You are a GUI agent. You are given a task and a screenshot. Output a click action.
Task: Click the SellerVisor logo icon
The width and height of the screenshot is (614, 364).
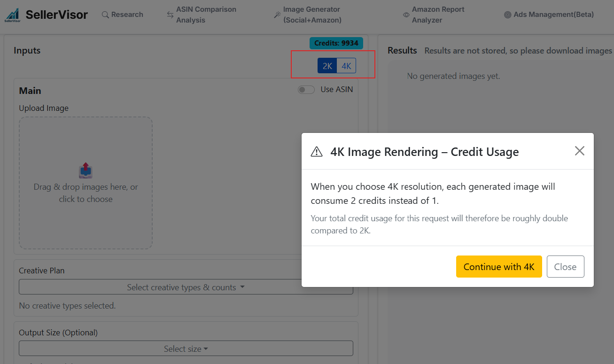click(12, 15)
